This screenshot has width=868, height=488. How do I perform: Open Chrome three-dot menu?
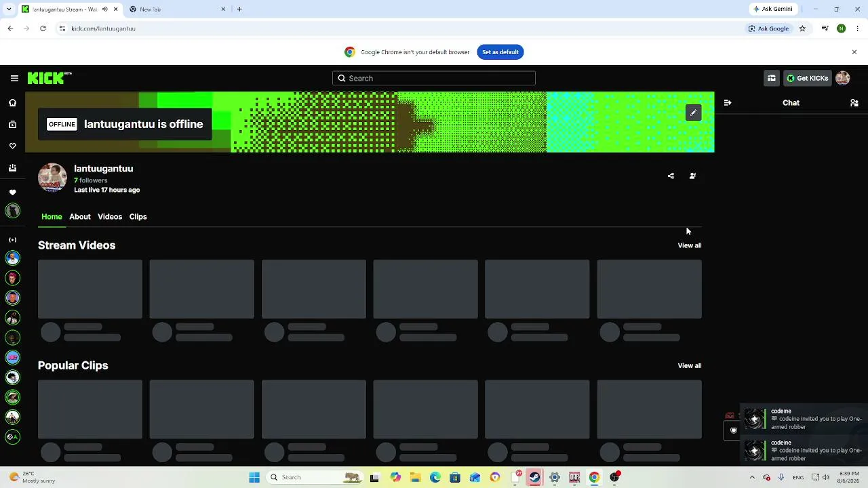click(858, 28)
